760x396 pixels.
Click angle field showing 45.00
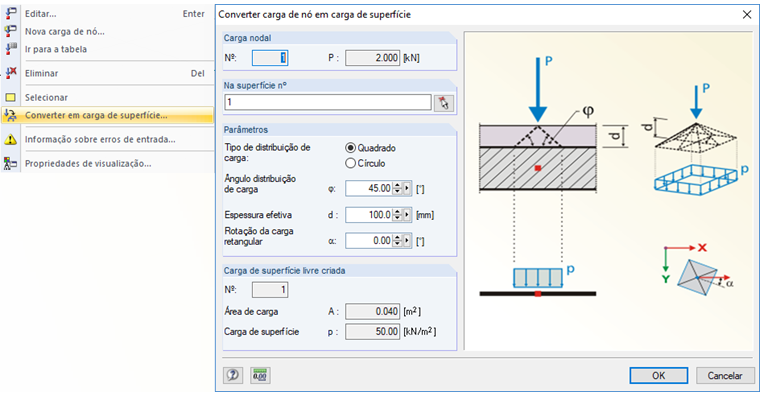coord(369,189)
